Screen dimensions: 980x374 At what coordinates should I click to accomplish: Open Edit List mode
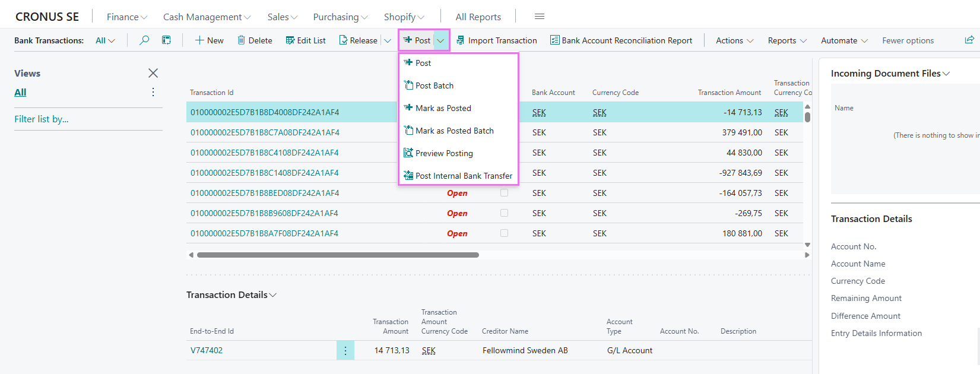[x=306, y=40]
